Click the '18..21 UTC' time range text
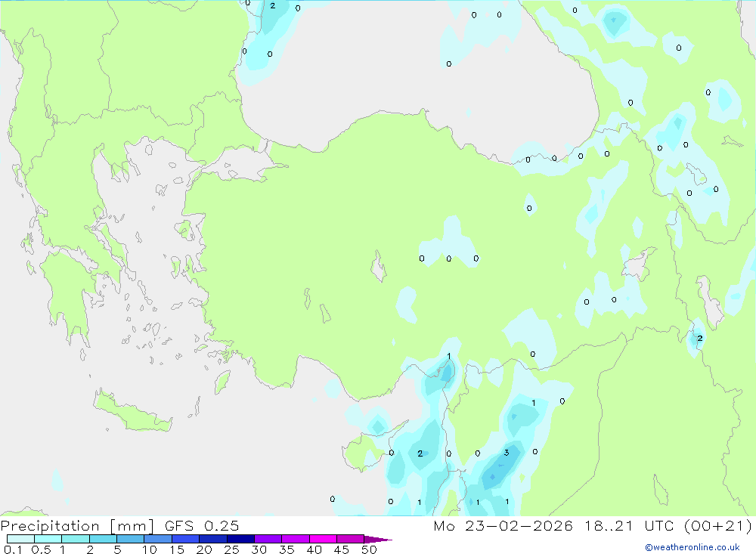Screen dimensions: 756x554 (x=629, y=526)
